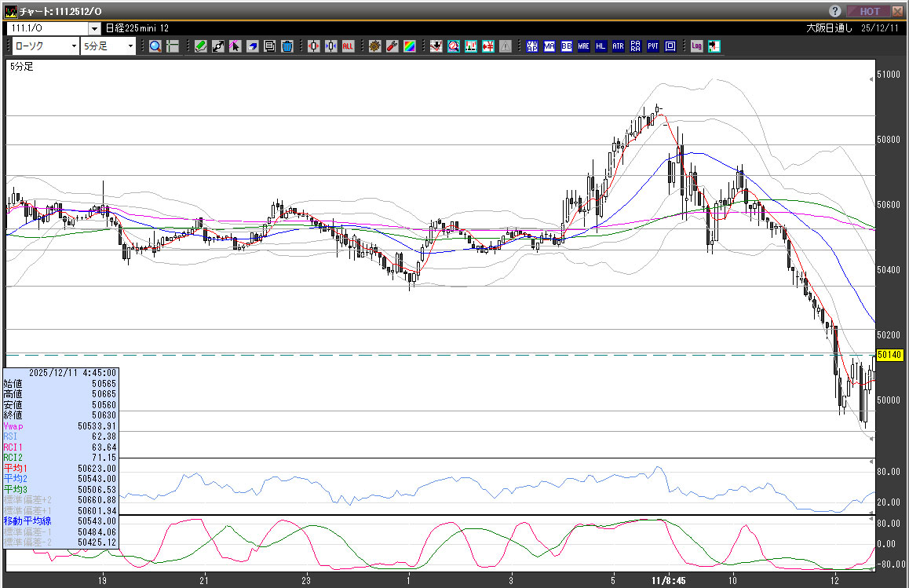Toggle the MA moving average indicator
Viewport: 909px width, 588px height.
point(549,46)
